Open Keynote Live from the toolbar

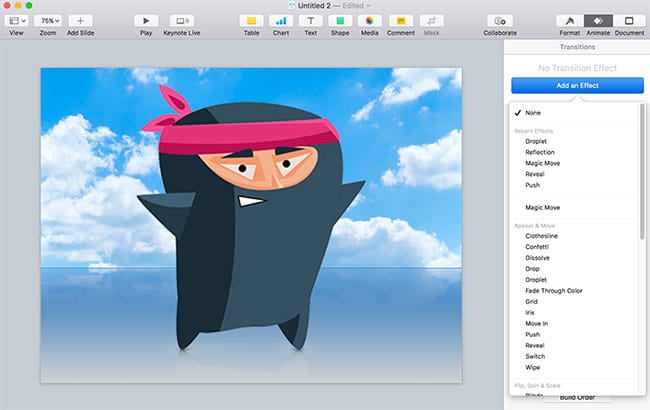pyautogui.click(x=182, y=21)
